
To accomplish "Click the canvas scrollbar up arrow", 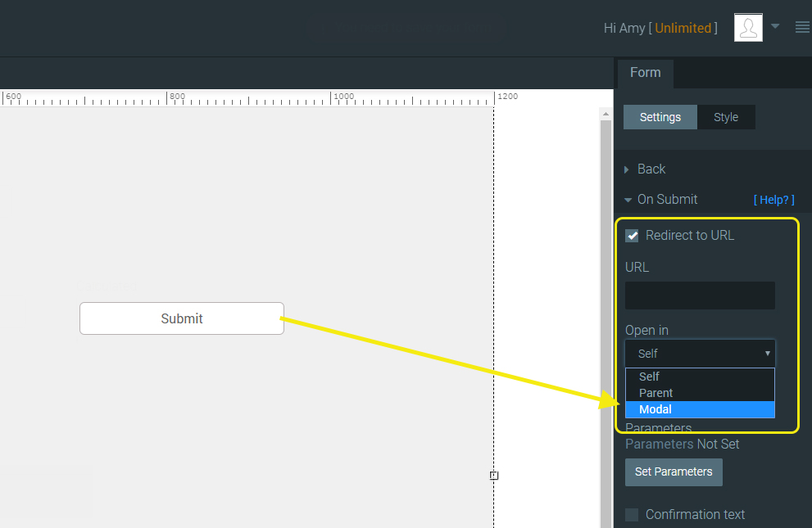I will (606, 114).
